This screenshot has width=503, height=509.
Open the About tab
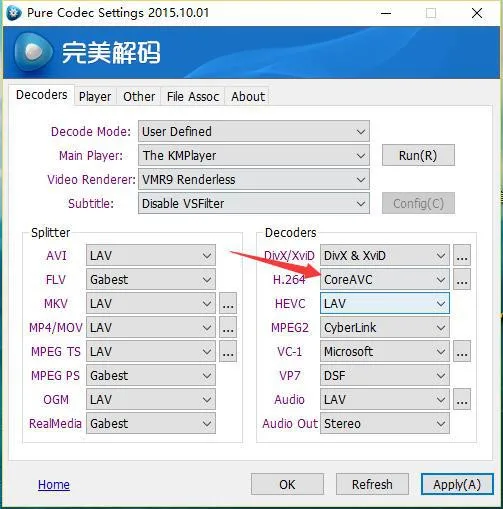248,97
